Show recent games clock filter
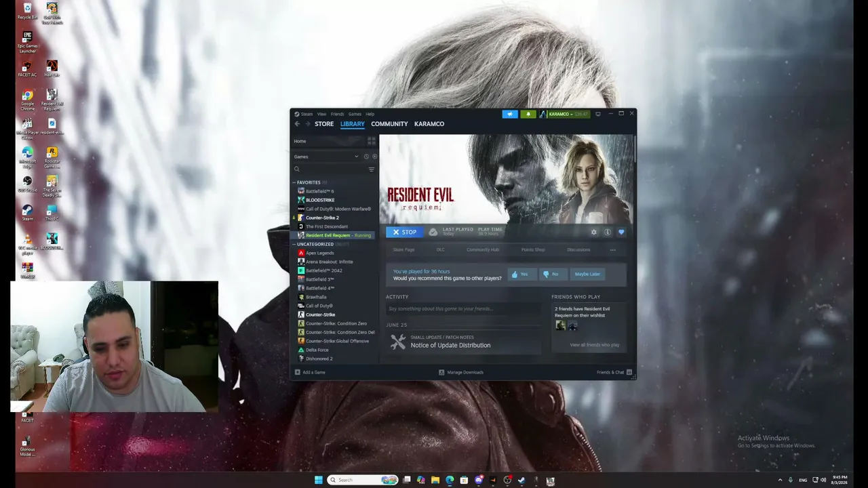Image resolution: width=868 pixels, height=488 pixels. (x=366, y=157)
